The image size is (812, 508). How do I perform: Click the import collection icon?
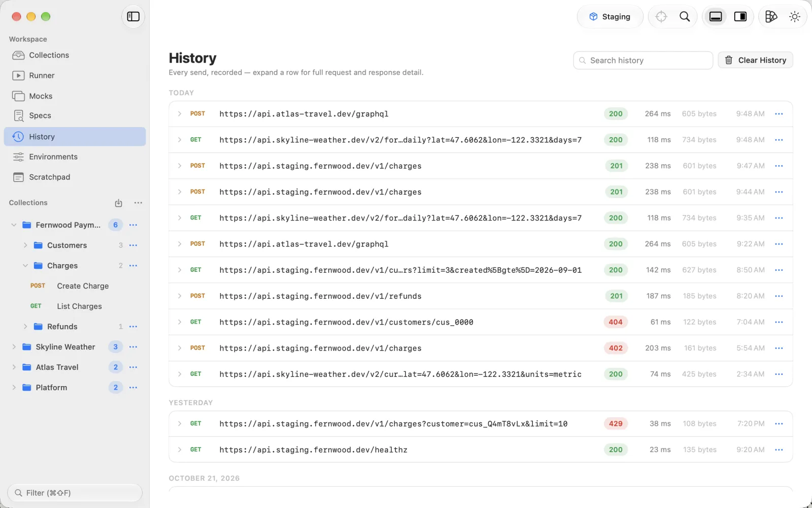[118, 203]
